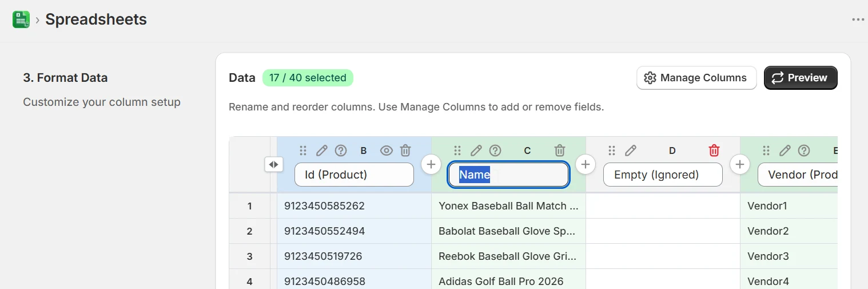Click the Vendor3 cell

point(789,256)
